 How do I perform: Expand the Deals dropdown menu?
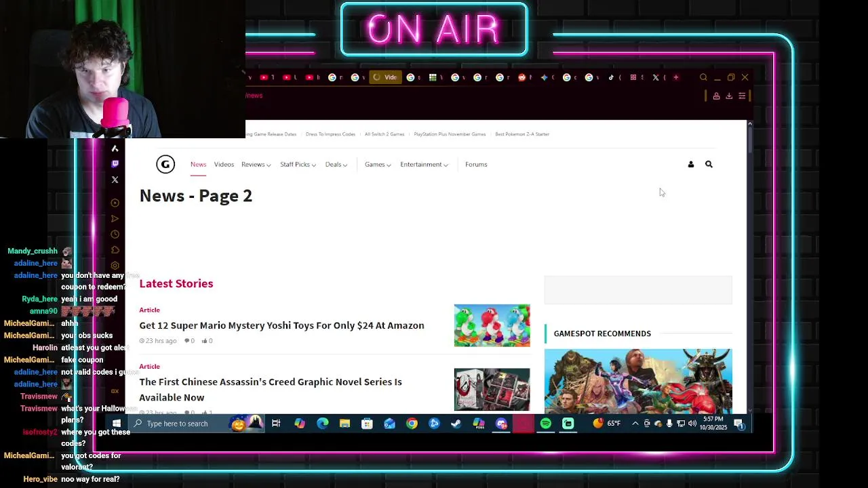pos(336,164)
